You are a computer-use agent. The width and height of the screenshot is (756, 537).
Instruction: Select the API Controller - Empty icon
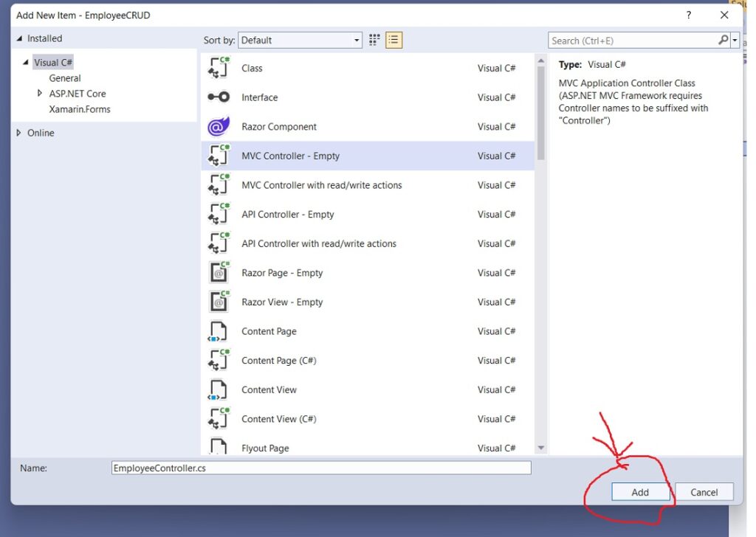click(x=219, y=215)
